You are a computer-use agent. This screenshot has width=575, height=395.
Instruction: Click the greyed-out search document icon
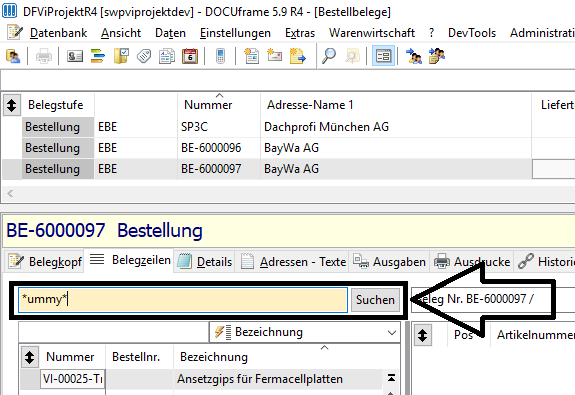pos(352,56)
